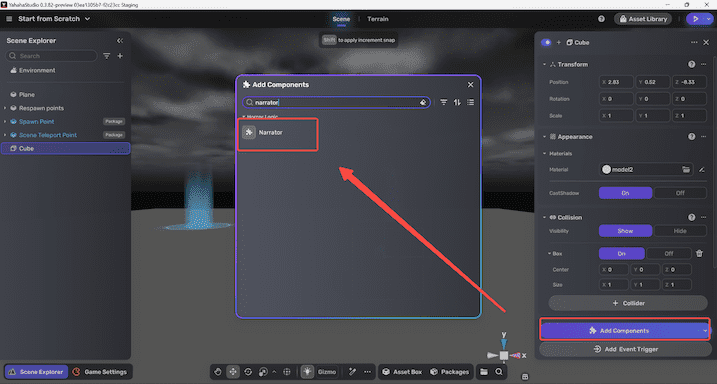Viewport: 717px width, 384px height.
Task: Select the hand pan tool
Action: [x=218, y=372]
